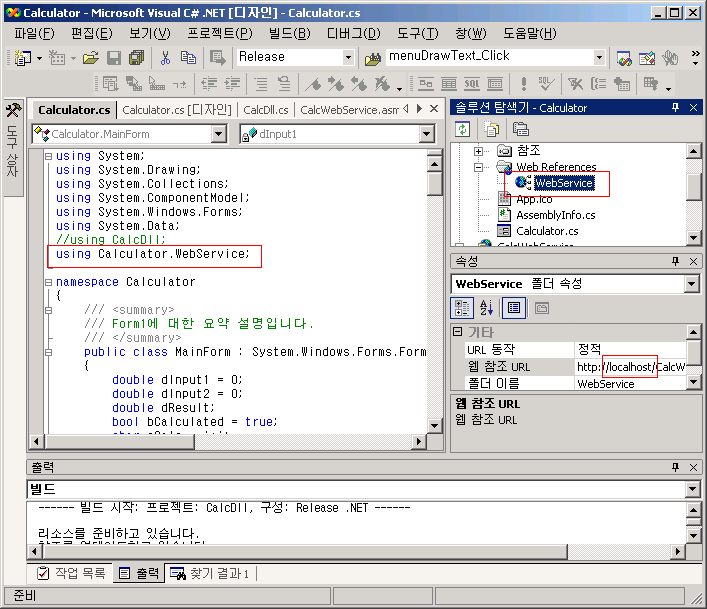Switch to the 찾기 결과 1 tab
This screenshot has height=609, width=707.
point(210,573)
